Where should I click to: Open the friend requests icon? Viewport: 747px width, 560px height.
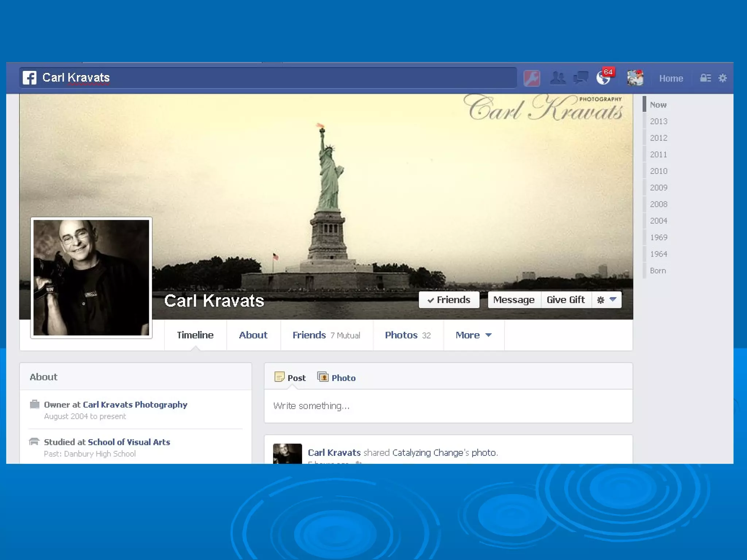[557, 78]
